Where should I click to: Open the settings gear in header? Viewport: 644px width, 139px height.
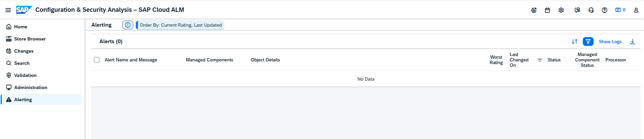(561, 10)
